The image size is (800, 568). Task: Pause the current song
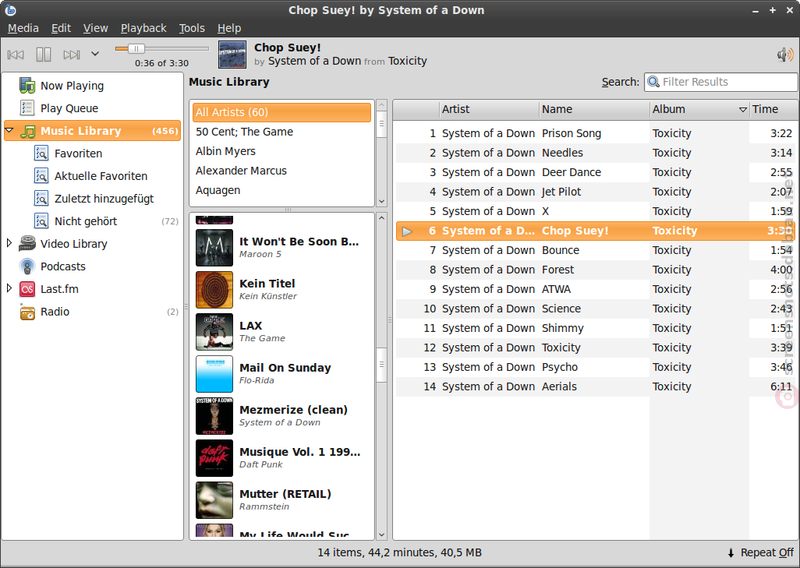[x=43, y=54]
